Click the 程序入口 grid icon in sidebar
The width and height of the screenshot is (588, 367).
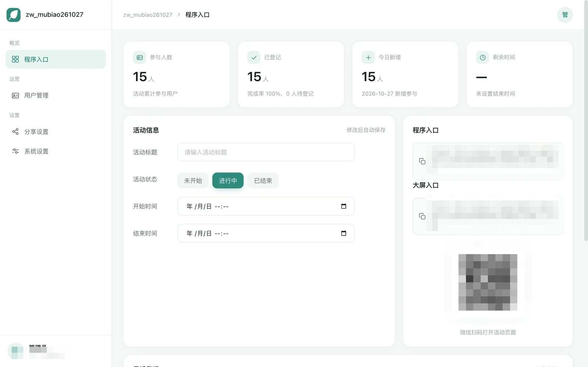point(15,59)
